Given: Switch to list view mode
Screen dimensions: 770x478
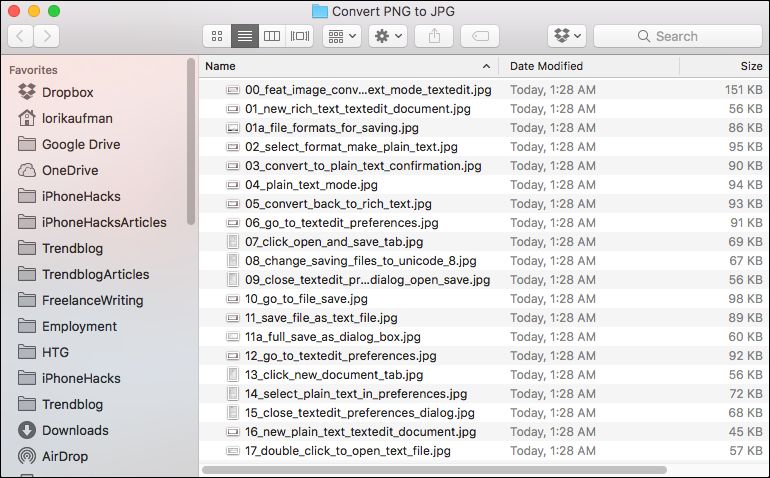Looking at the screenshot, I should [x=244, y=36].
